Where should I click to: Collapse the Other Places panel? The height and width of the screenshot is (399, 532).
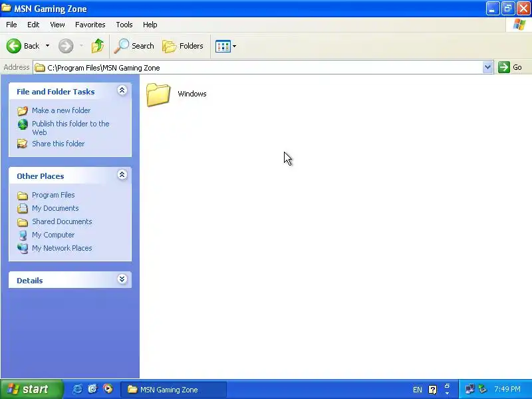(x=122, y=175)
